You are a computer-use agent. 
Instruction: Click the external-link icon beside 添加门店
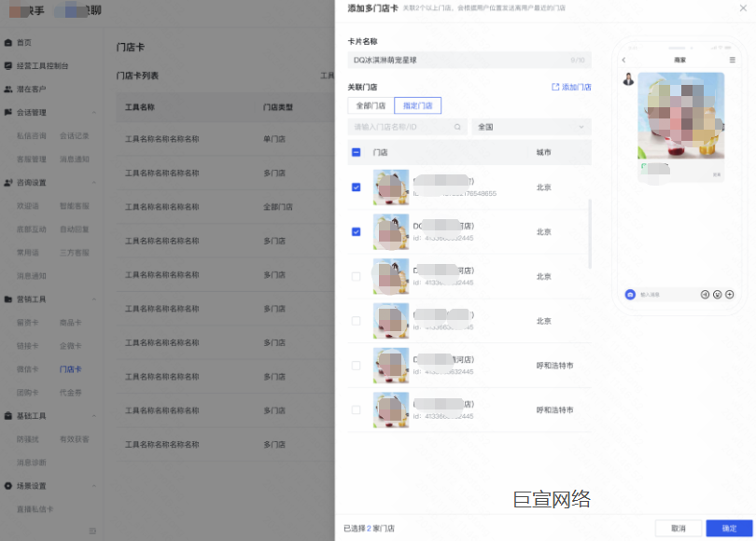555,87
